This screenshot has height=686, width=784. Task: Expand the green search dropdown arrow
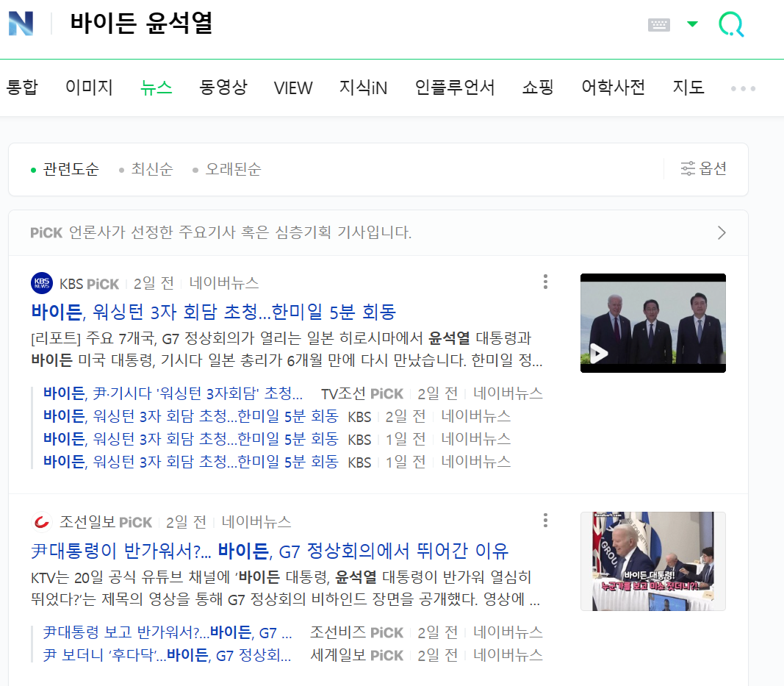692,24
